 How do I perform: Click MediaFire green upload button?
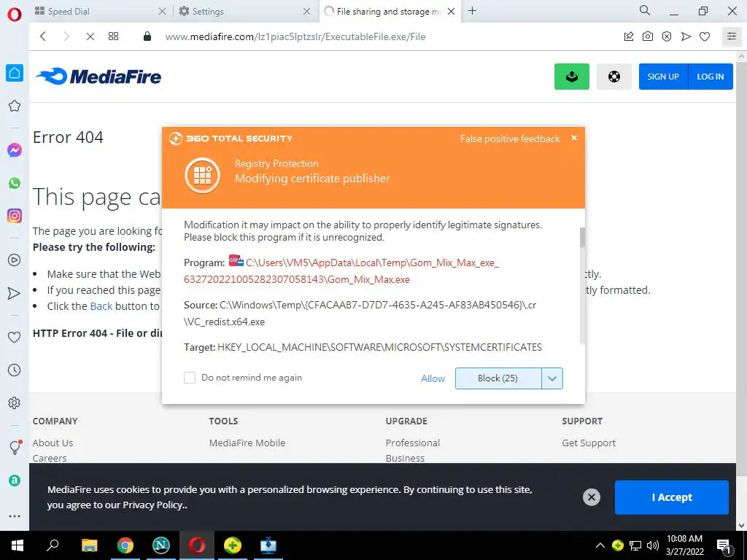coord(572,76)
